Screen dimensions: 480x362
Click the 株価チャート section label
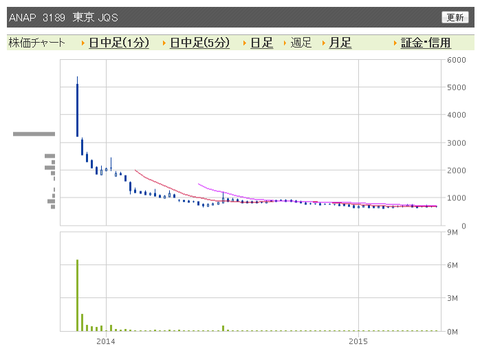[37, 43]
